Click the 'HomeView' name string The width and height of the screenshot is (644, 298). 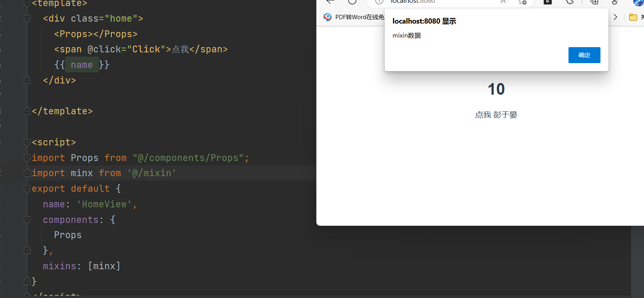104,204
